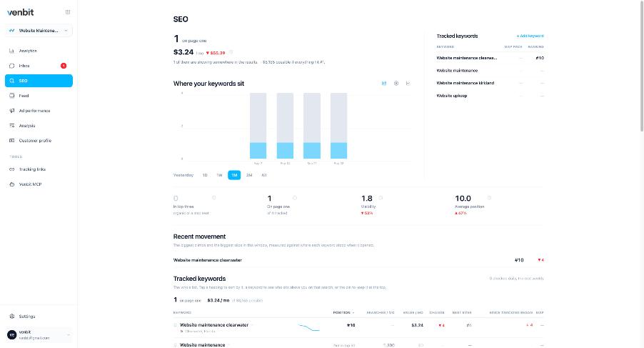Sort the table by Searches / mo column

click(x=381, y=313)
